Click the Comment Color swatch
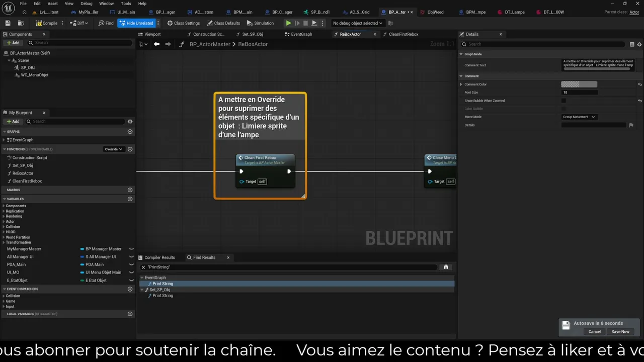The width and height of the screenshot is (644, 362). tap(579, 84)
